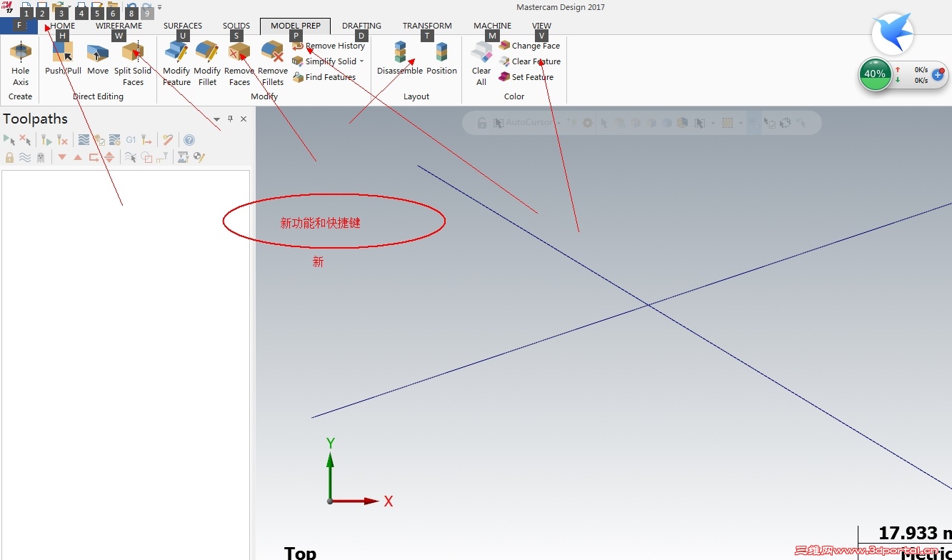Run the Disassemble layout tool
Image resolution: width=952 pixels, height=560 pixels.
coord(400,59)
